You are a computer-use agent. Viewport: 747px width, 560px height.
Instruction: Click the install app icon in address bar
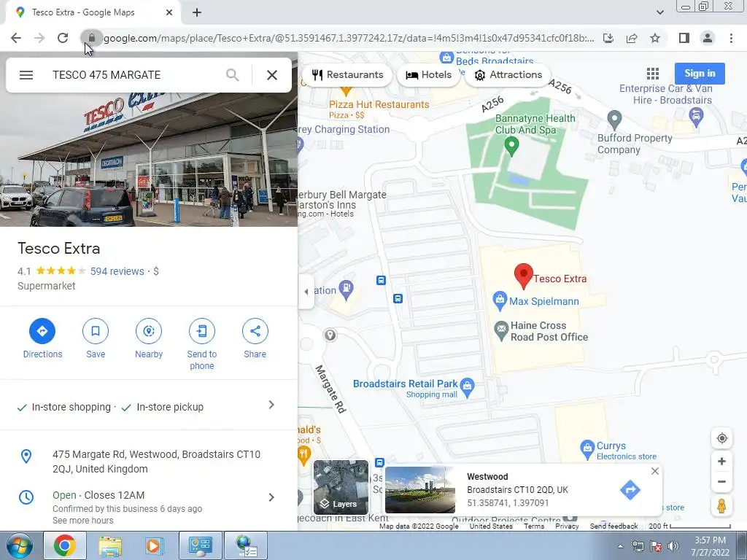point(608,38)
